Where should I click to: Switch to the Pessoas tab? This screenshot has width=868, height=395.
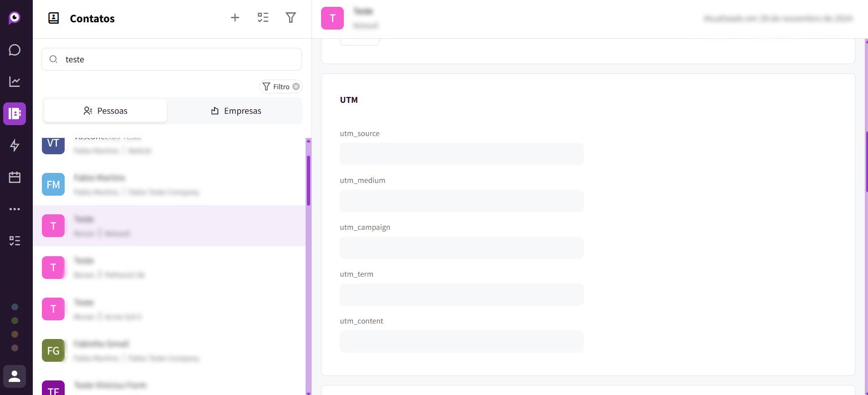106,111
